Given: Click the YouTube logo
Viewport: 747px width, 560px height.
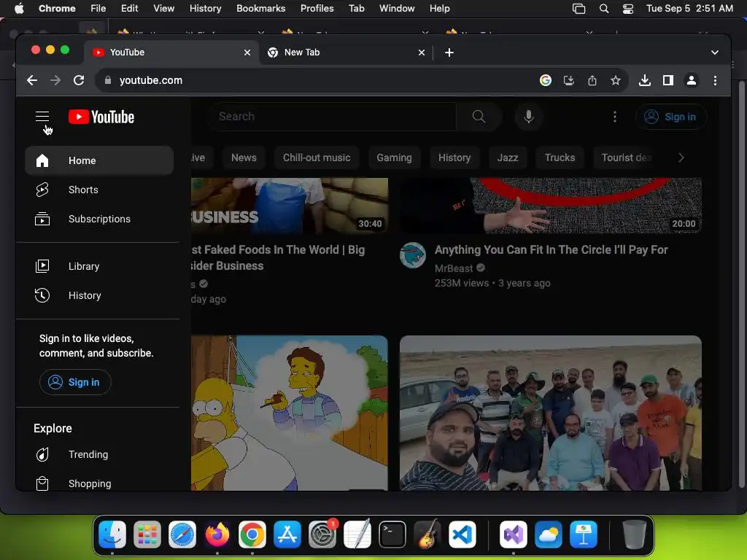Looking at the screenshot, I should pyautogui.click(x=101, y=117).
